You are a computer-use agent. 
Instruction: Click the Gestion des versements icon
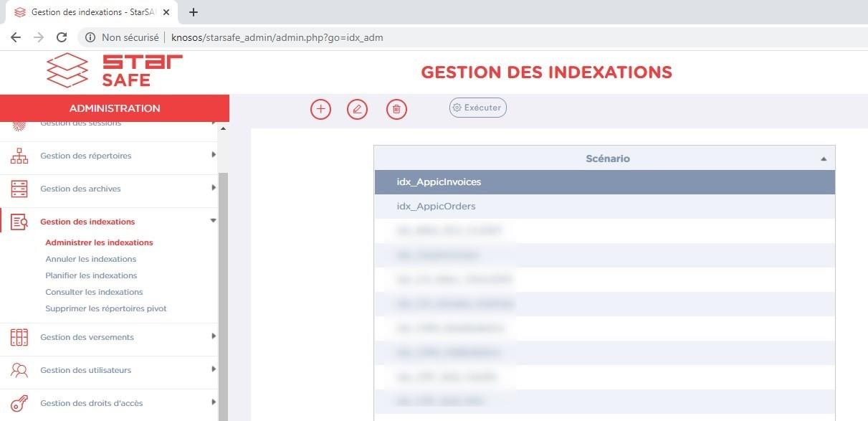(x=19, y=337)
